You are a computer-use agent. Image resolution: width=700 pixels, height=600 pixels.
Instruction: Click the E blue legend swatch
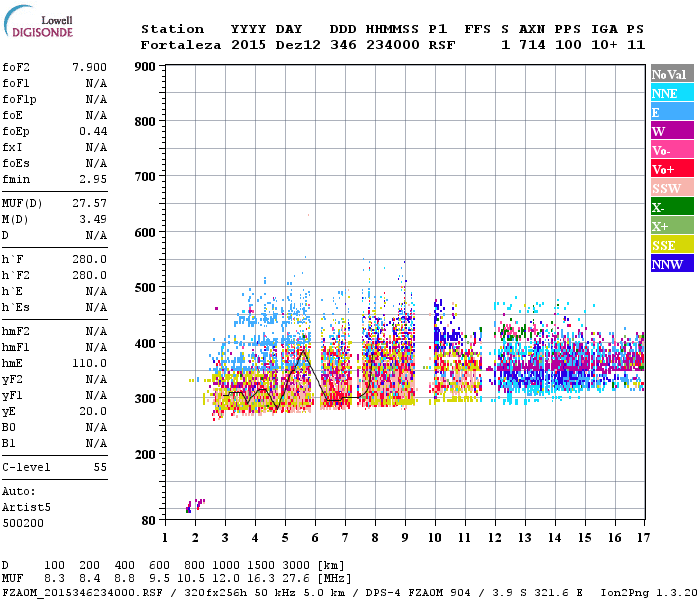point(672,112)
